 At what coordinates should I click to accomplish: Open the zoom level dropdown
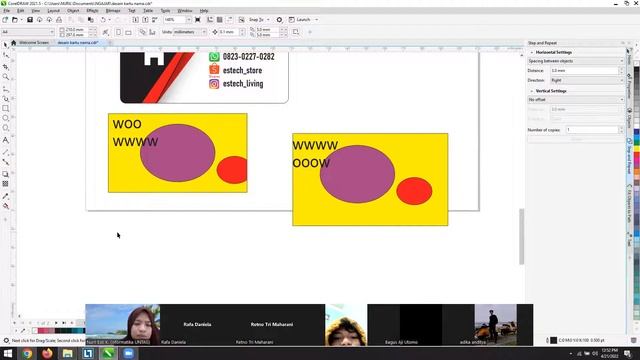(x=188, y=20)
